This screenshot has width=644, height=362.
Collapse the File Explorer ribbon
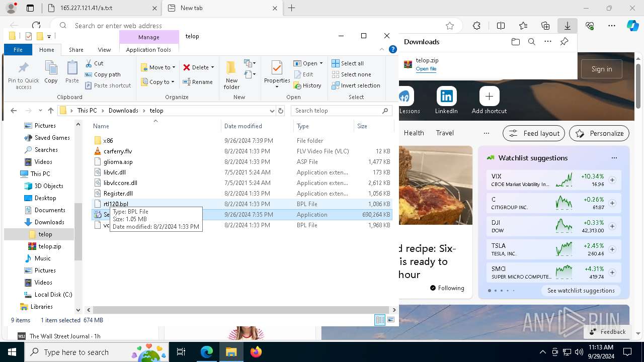(x=382, y=49)
